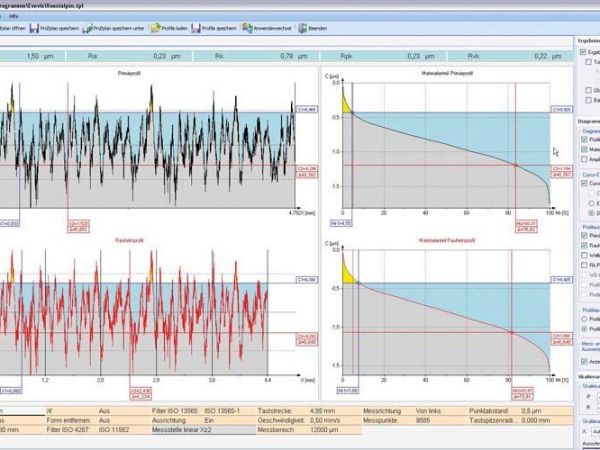Click the Filter ISO 4287 value ISO 11562
The image size is (600, 450).
click(113, 430)
